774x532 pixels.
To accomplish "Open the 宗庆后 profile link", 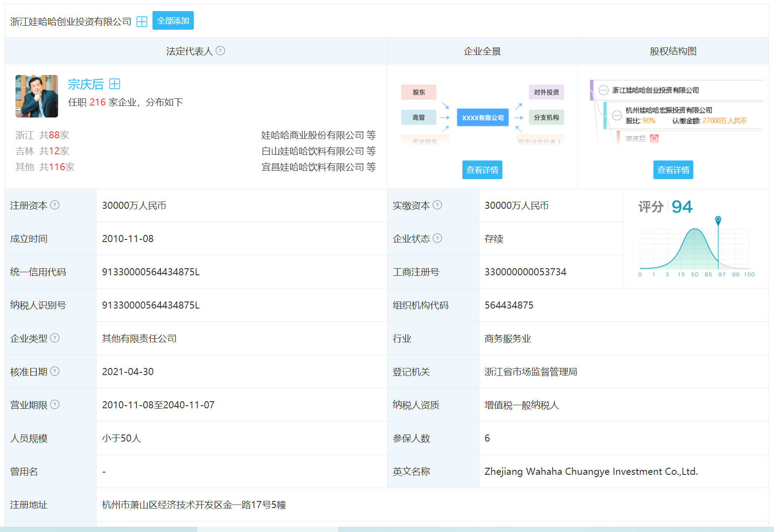I will click(86, 84).
